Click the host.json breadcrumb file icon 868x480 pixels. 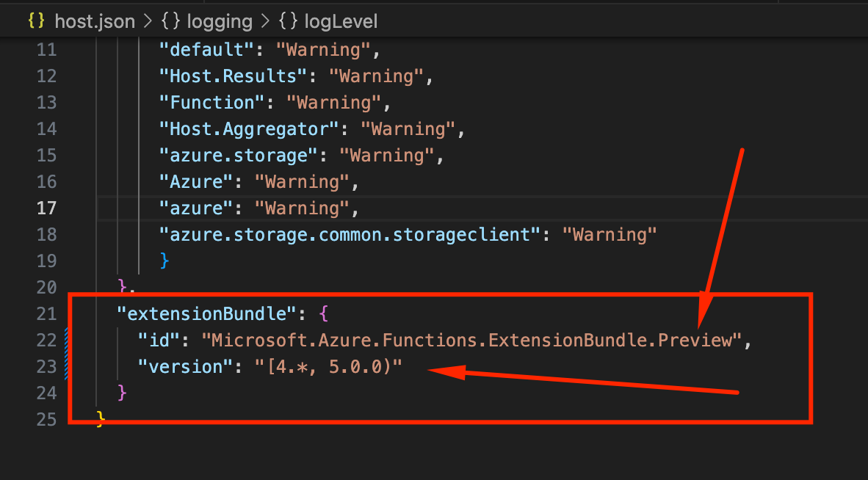coord(37,21)
